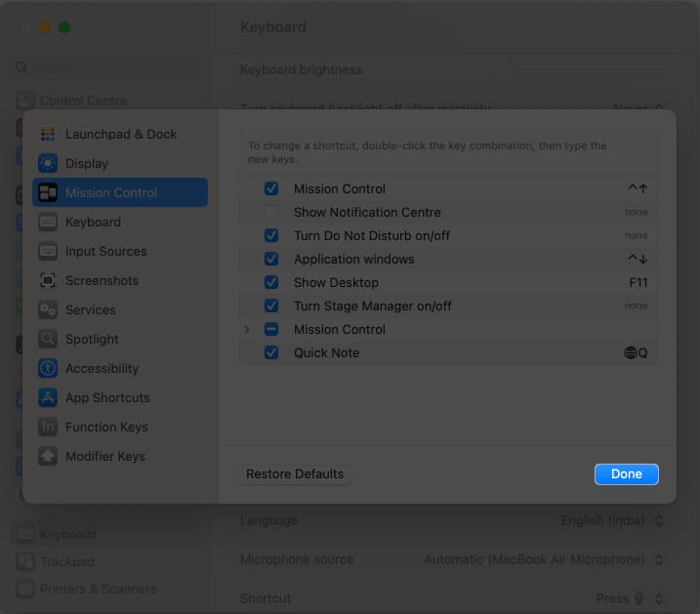Click the Globe-Q shortcut for Quick Note
The width and height of the screenshot is (700, 614).
pyautogui.click(x=636, y=353)
